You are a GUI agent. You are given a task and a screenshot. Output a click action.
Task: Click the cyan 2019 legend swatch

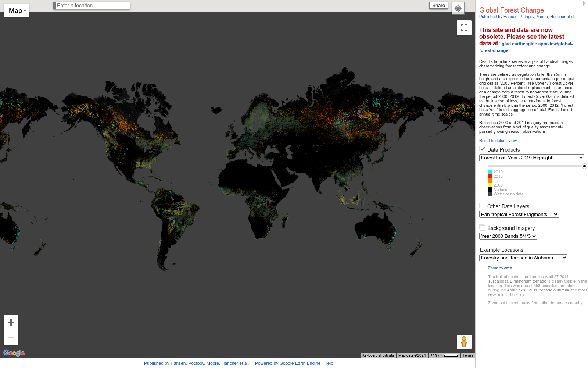490,172
